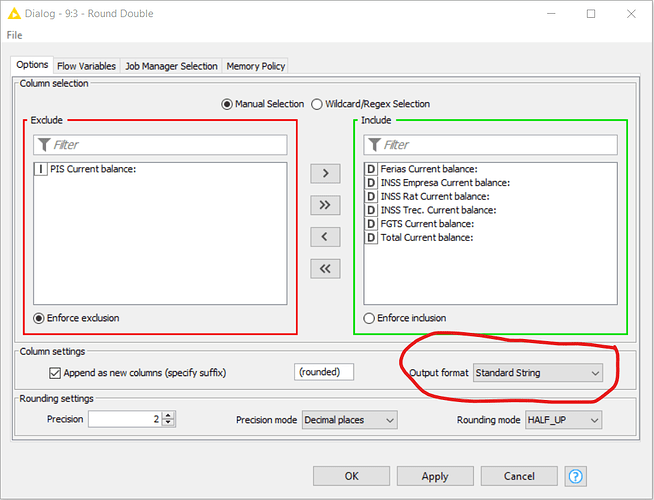This screenshot has width=654, height=500.
Task: Click the Apply button
Action: (x=435, y=476)
